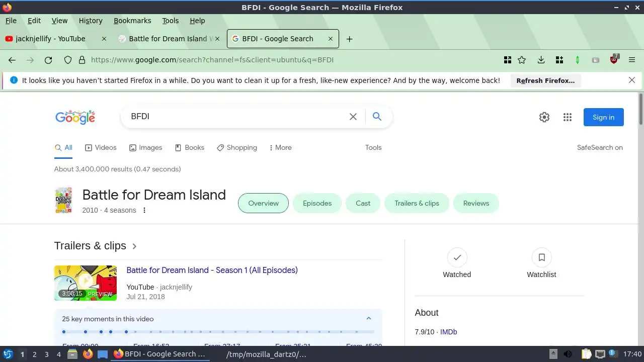The width and height of the screenshot is (644, 362).
Task: Open the Google apps grid
Action: 568,117
